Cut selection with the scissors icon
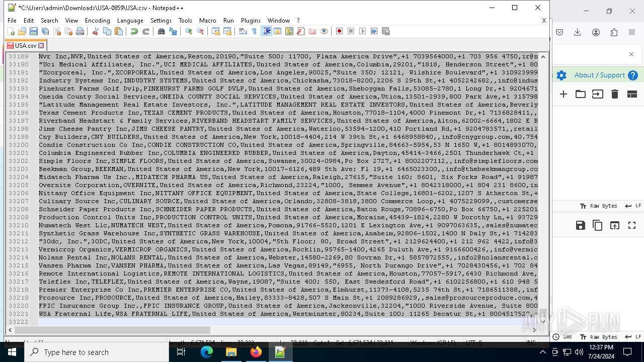Viewport: 644px width, 362px height. (95, 31)
